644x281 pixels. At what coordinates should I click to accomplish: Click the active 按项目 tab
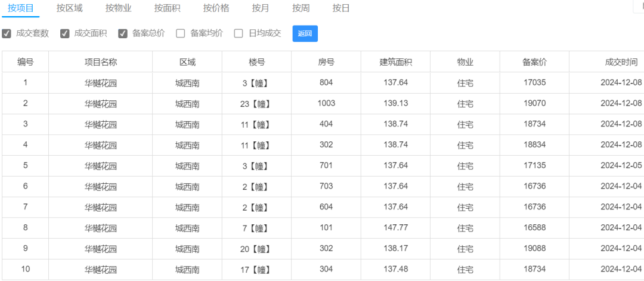[20, 8]
